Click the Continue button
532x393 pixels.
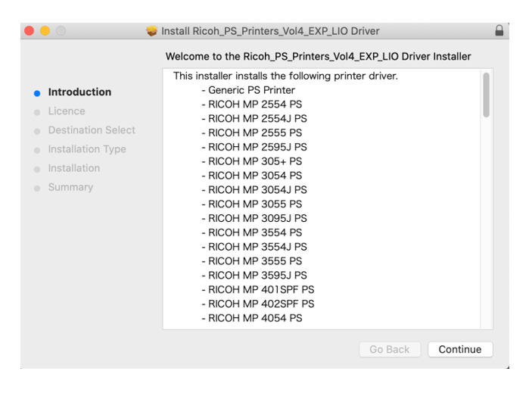point(460,349)
